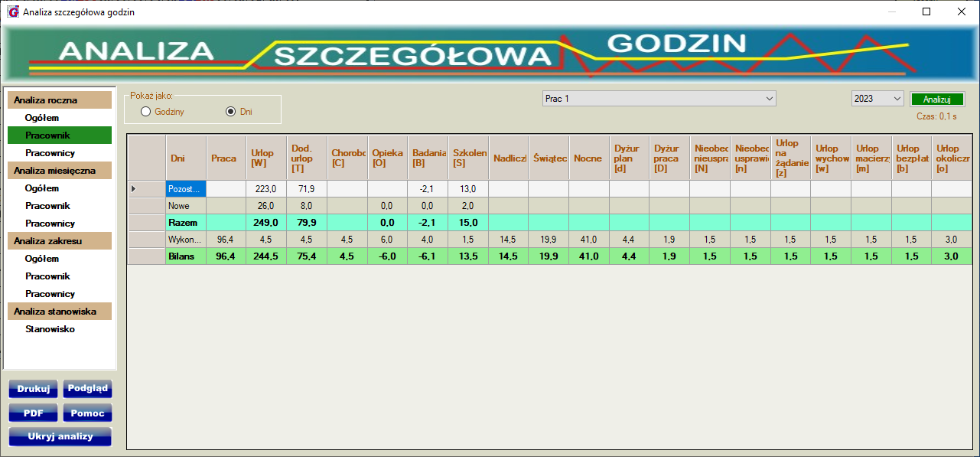Viewport: 980px width, 457px height.
Task: Click Ukryj analizy to hide analyses
Action: click(x=60, y=436)
